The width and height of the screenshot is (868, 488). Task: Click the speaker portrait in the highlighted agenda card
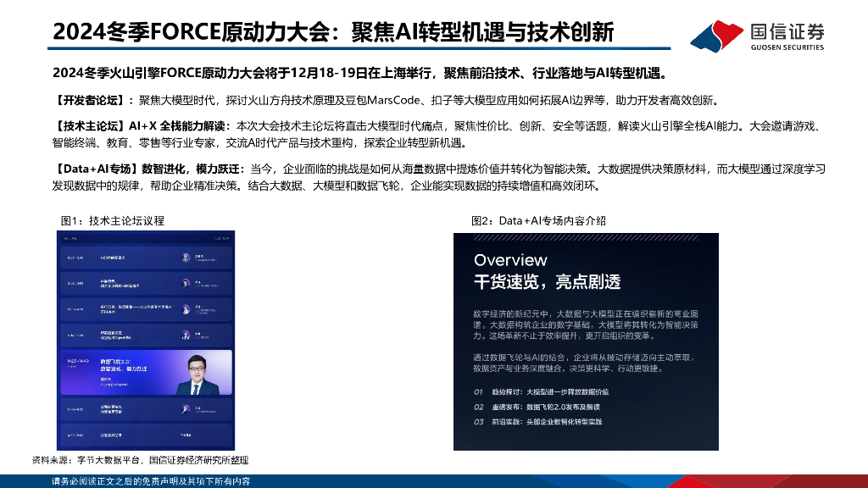pyautogui.click(x=198, y=375)
